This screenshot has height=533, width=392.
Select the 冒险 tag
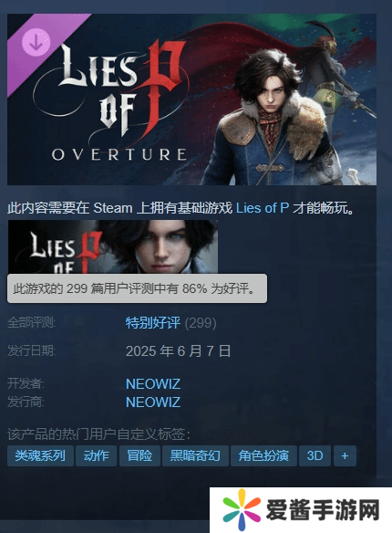[x=139, y=455]
